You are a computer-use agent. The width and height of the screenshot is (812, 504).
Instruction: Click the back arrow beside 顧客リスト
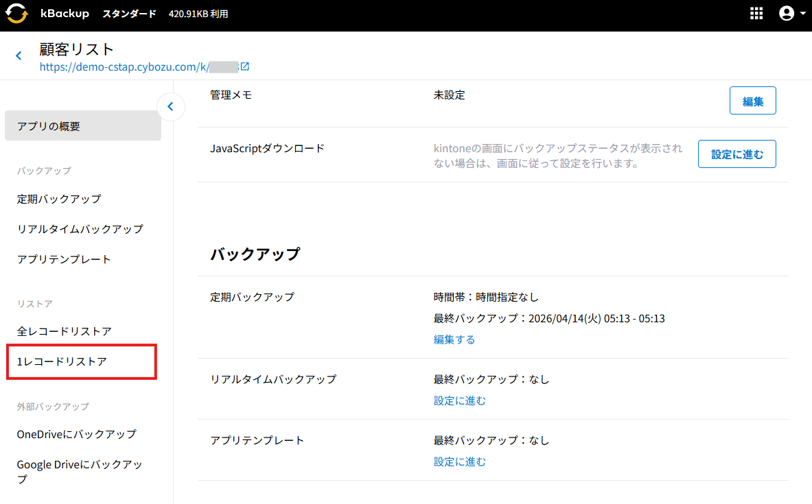19,56
